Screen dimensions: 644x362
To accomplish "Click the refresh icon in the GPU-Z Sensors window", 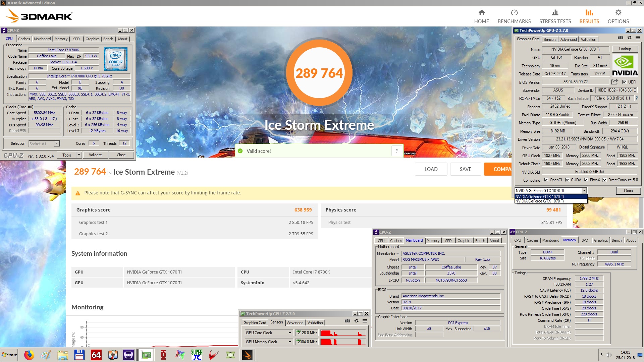I will [356, 321].
